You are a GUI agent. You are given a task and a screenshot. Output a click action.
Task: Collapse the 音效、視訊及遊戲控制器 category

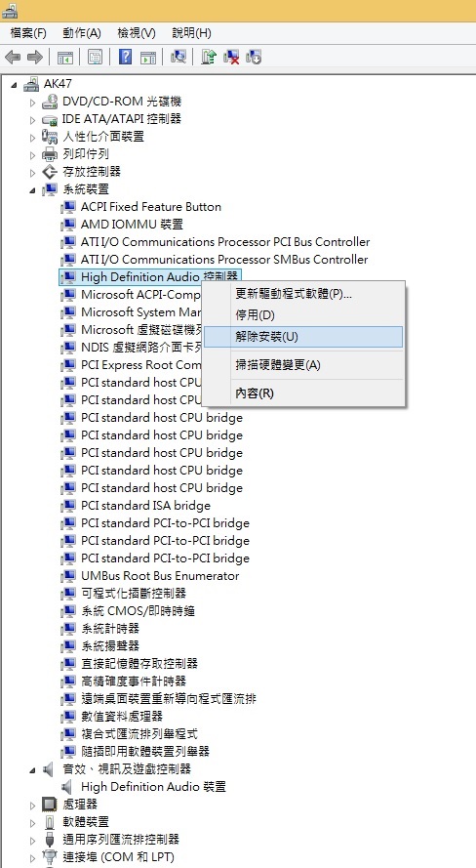pos(32,769)
